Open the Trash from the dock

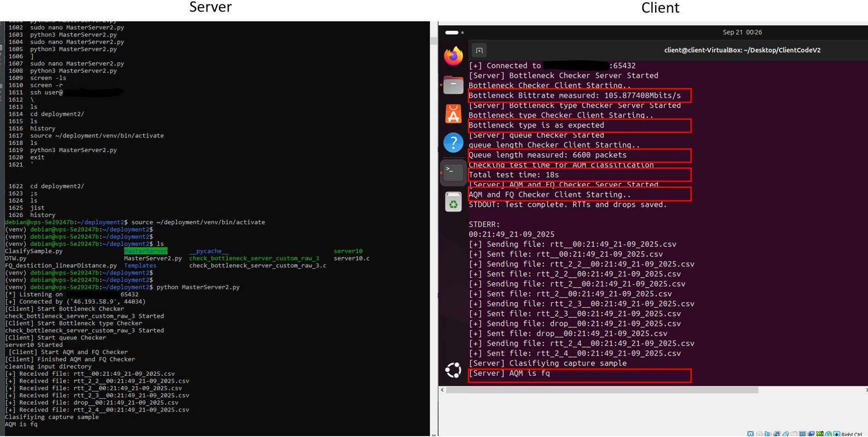(453, 202)
